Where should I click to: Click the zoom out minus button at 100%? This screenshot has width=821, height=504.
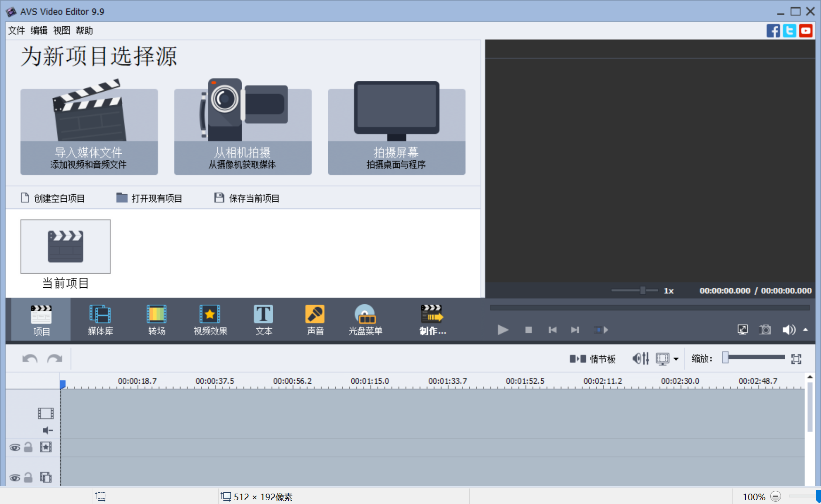point(776,496)
